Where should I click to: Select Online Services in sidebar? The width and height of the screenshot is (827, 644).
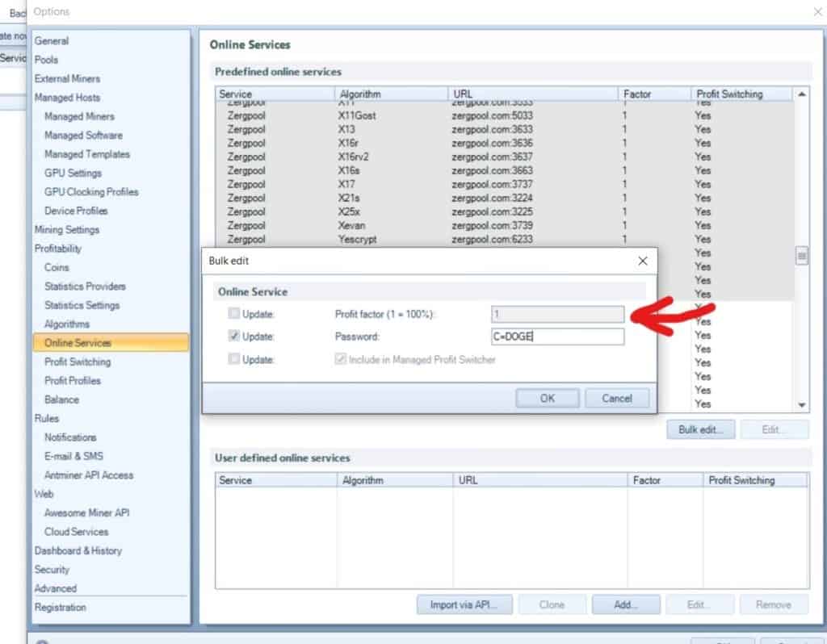(111, 343)
